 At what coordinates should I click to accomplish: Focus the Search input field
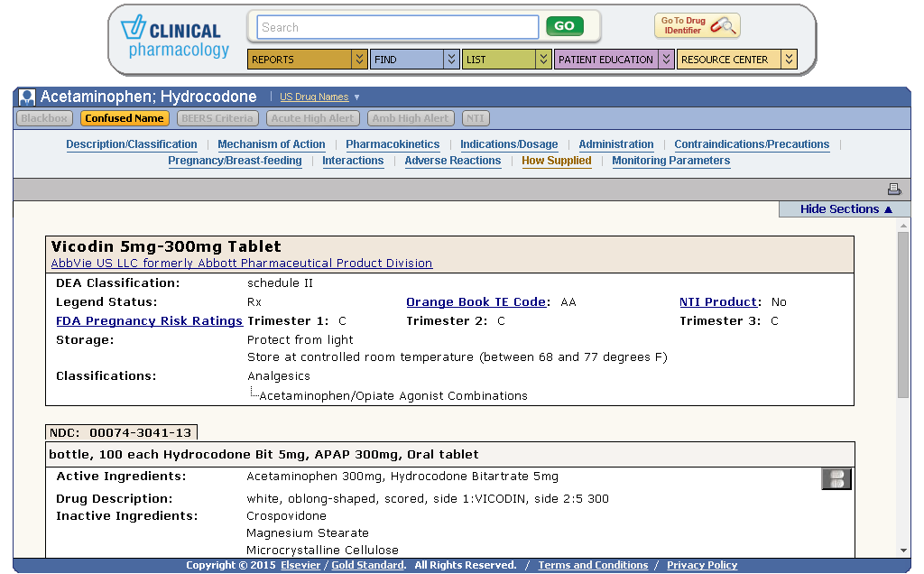coord(398,27)
